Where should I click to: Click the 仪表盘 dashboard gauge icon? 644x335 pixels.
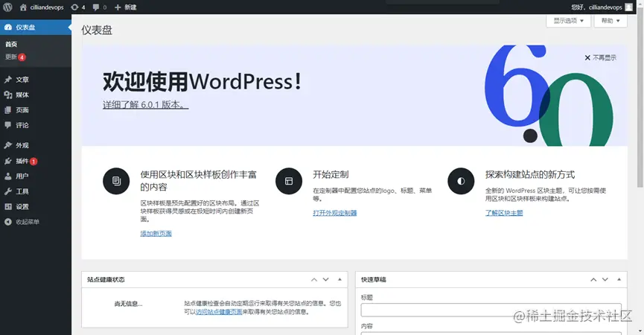point(8,27)
